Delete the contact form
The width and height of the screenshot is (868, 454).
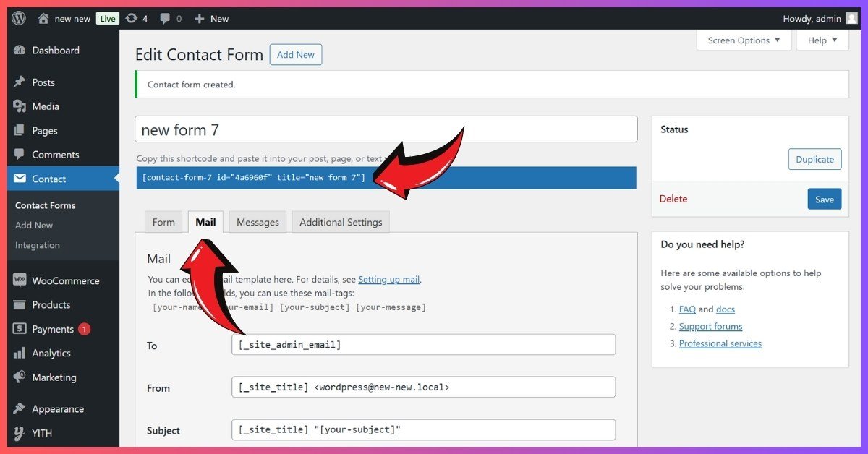673,199
